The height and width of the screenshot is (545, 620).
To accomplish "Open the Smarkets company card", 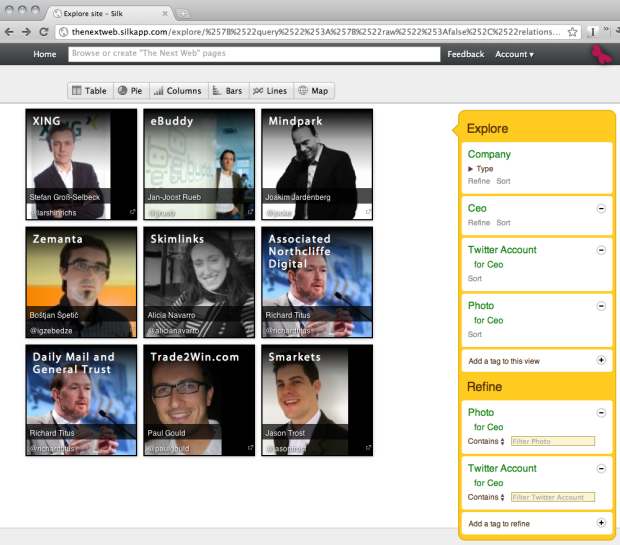I will [317, 400].
